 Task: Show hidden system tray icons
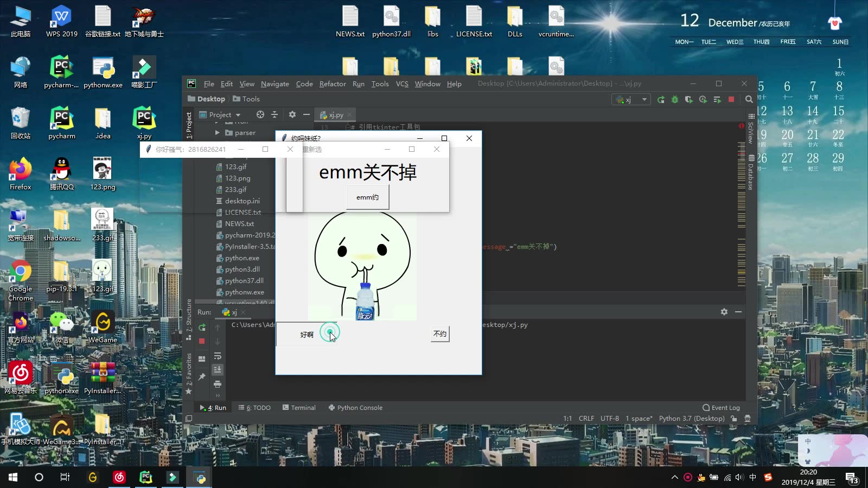point(674,477)
